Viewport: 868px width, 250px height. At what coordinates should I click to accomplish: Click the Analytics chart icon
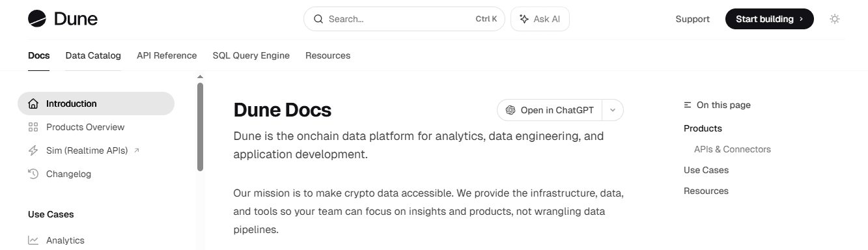pyautogui.click(x=33, y=240)
